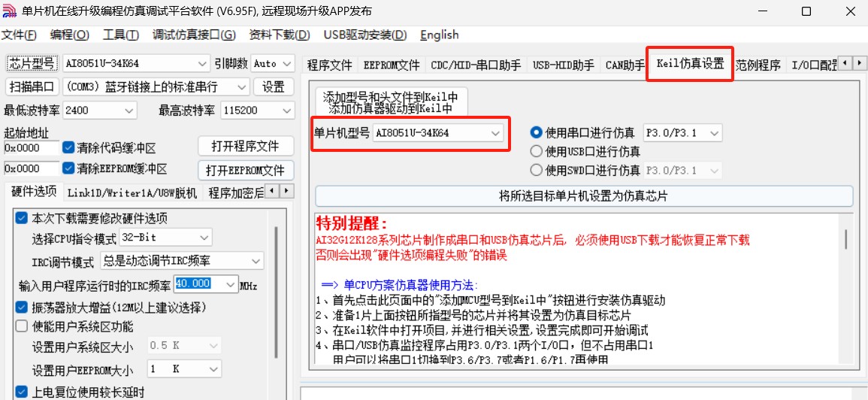Expand the CPU指令模式 32-Bit dropdown

tap(204, 238)
